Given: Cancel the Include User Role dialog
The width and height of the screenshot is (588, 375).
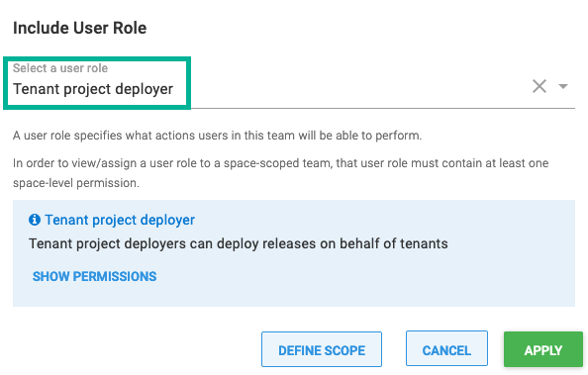Looking at the screenshot, I should (x=446, y=348).
